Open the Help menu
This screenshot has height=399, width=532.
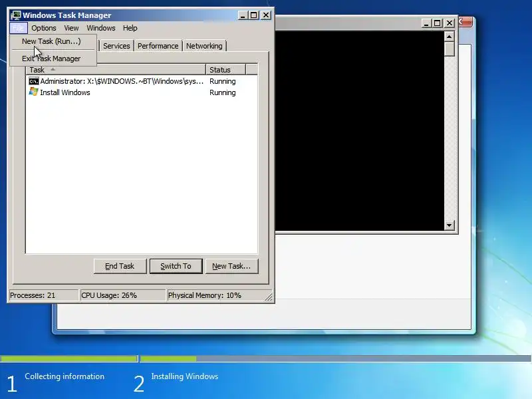[x=130, y=28]
